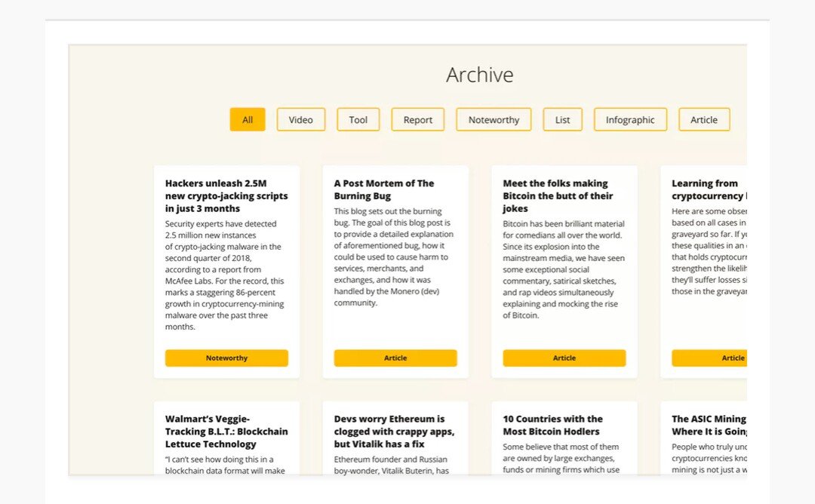Click 'Bitcoin has been brilliant material' summary
Screen dimensions: 815x504
click(x=564, y=269)
